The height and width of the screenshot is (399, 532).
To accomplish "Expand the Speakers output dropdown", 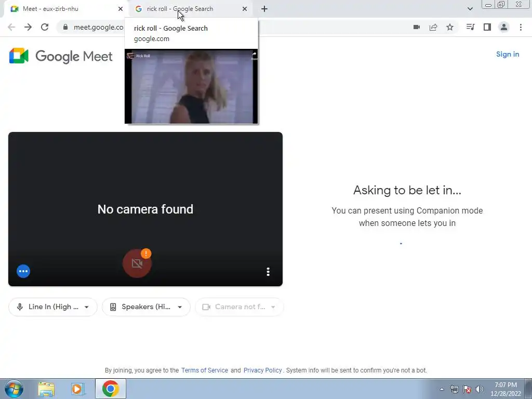I will coord(146,307).
